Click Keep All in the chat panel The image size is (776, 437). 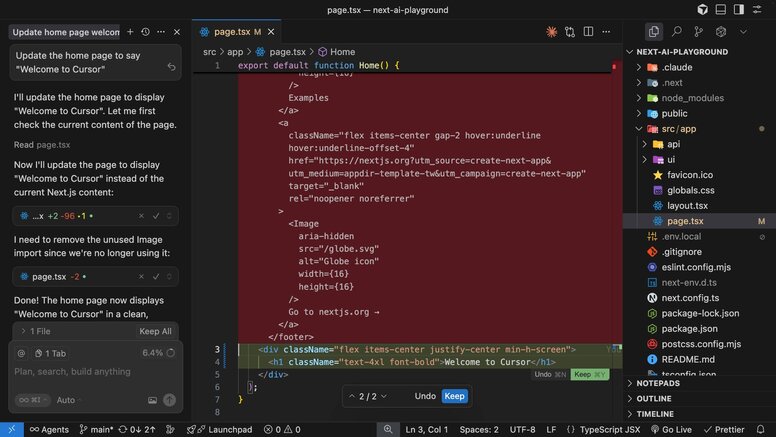(155, 331)
